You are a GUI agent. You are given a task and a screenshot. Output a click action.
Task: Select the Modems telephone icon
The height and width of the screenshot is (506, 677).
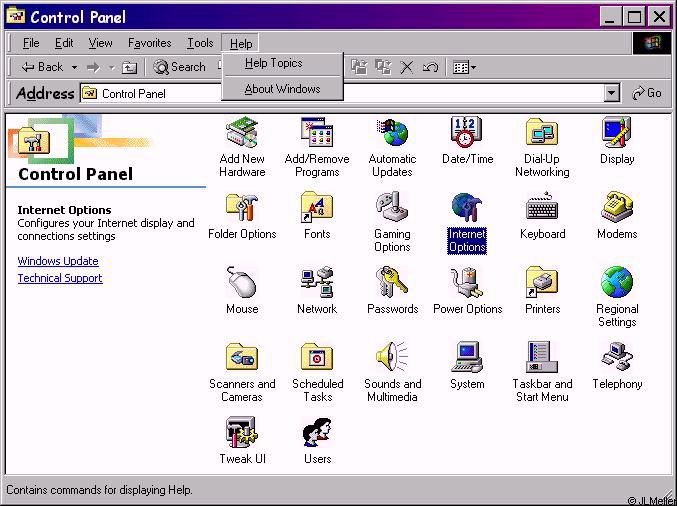[x=617, y=208]
